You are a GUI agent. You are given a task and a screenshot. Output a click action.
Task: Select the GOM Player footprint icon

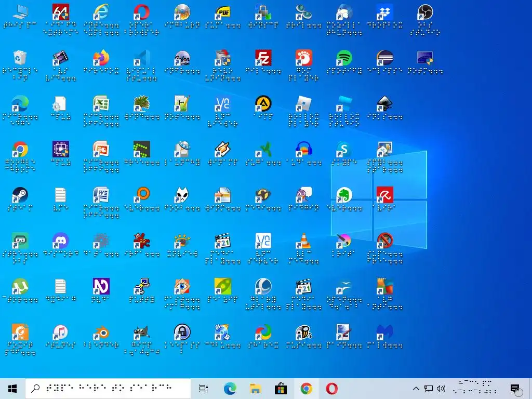coord(303,58)
